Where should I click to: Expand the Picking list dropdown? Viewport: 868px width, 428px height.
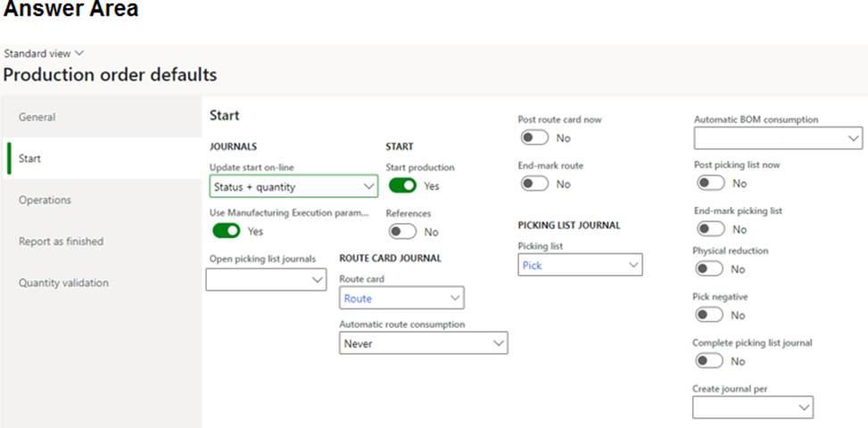(580, 265)
